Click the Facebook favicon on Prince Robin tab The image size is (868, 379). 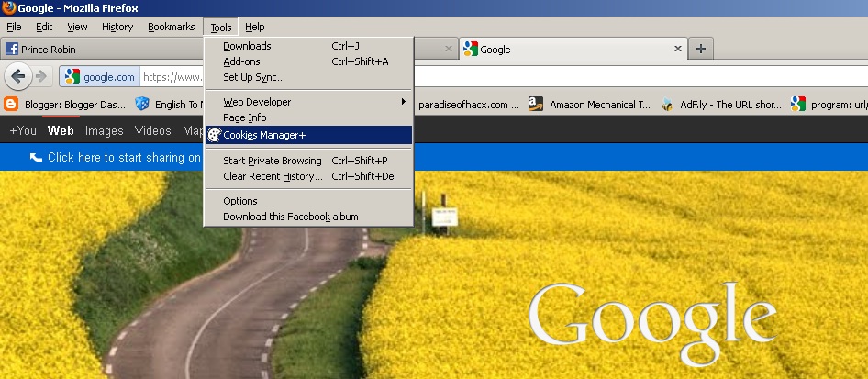click(x=12, y=49)
